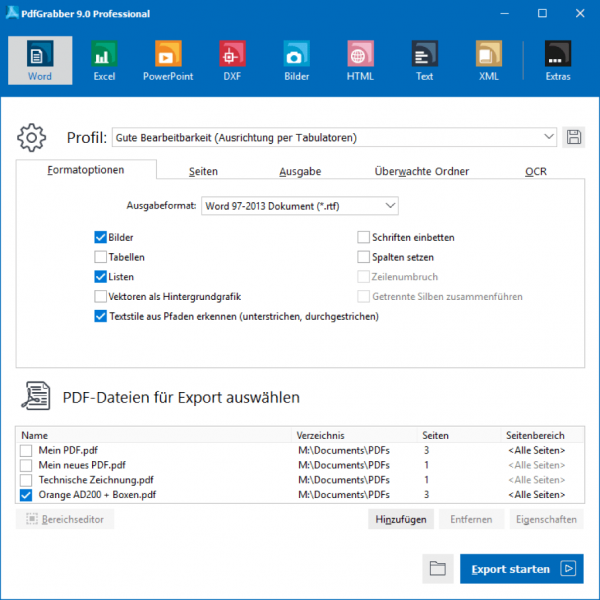This screenshot has height=600, width=600.
Task: Sort file list by Verzeichnis column
Action: pos(355,435)
